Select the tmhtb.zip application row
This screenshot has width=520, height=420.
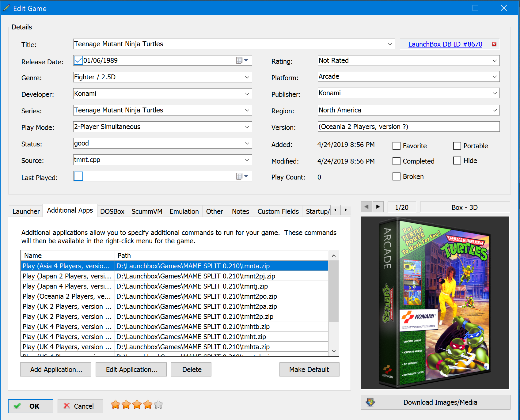(x=175, y=327)
